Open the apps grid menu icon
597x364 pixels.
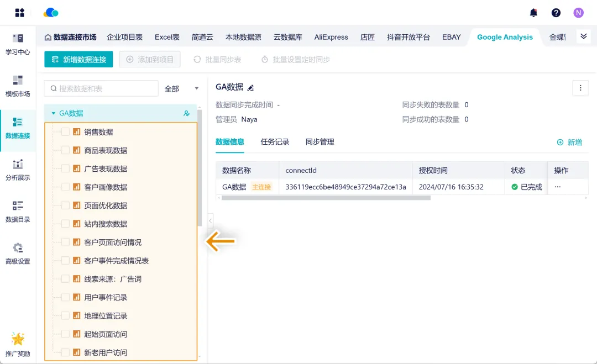(20, 13)
